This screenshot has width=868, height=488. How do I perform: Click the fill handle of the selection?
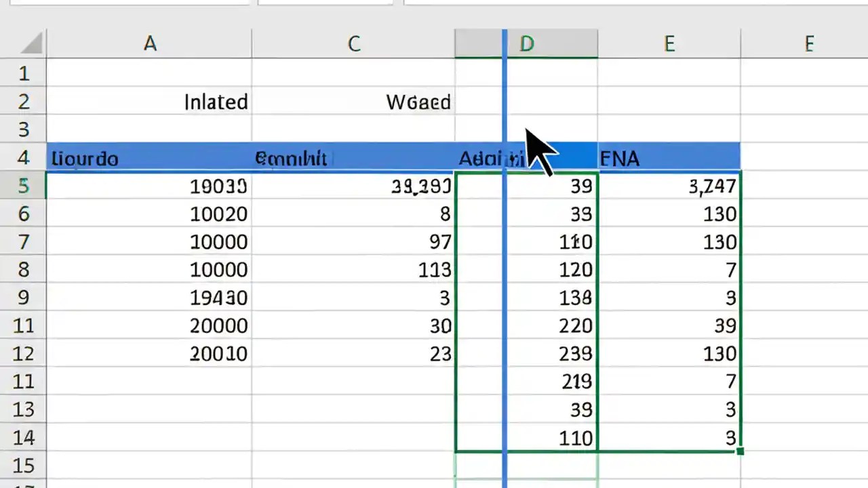click(x=738, y=450)
